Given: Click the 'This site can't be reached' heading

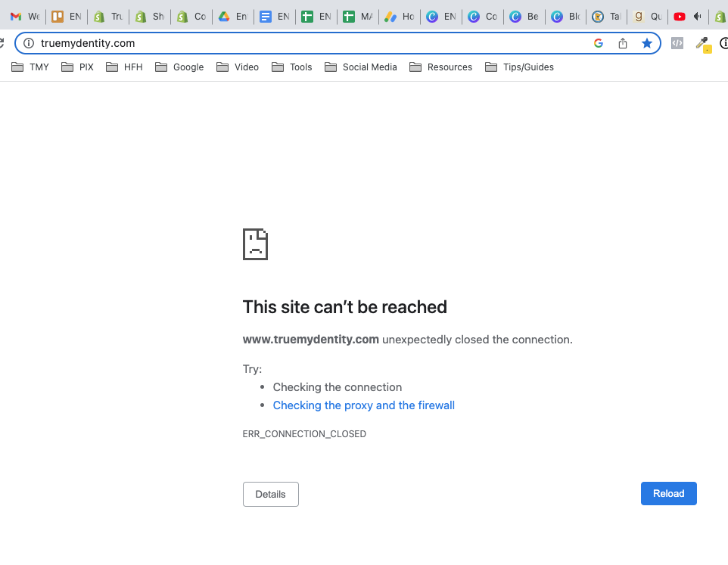Looking at the screenshot, I should (x=344, y=307).
